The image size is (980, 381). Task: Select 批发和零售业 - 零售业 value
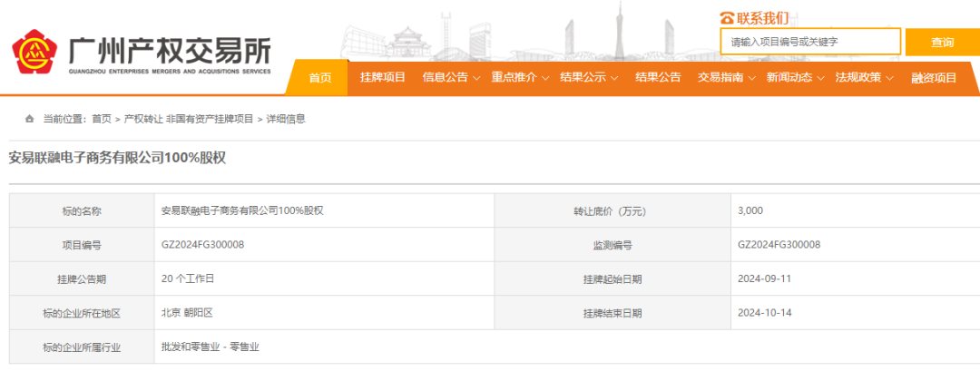[210, 347]
